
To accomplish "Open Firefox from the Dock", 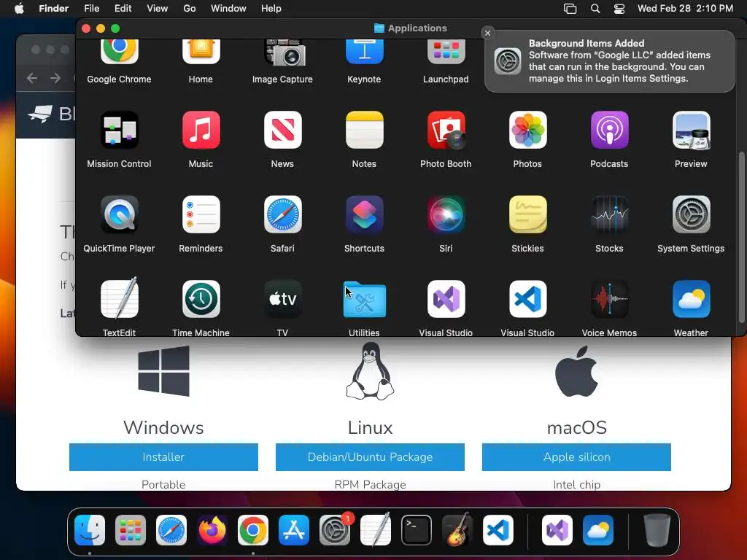I will 212,530.
